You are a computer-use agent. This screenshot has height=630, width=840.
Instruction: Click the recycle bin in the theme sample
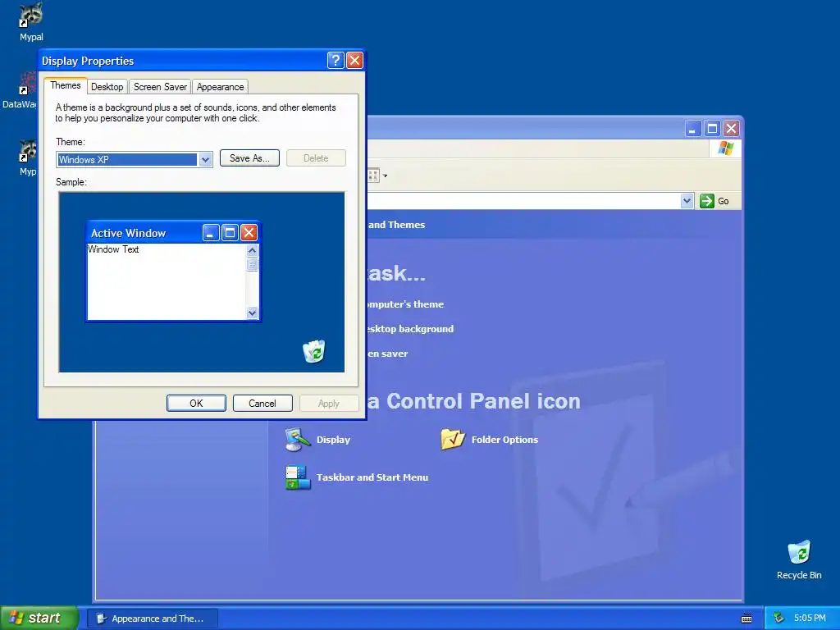click(314, 351)
